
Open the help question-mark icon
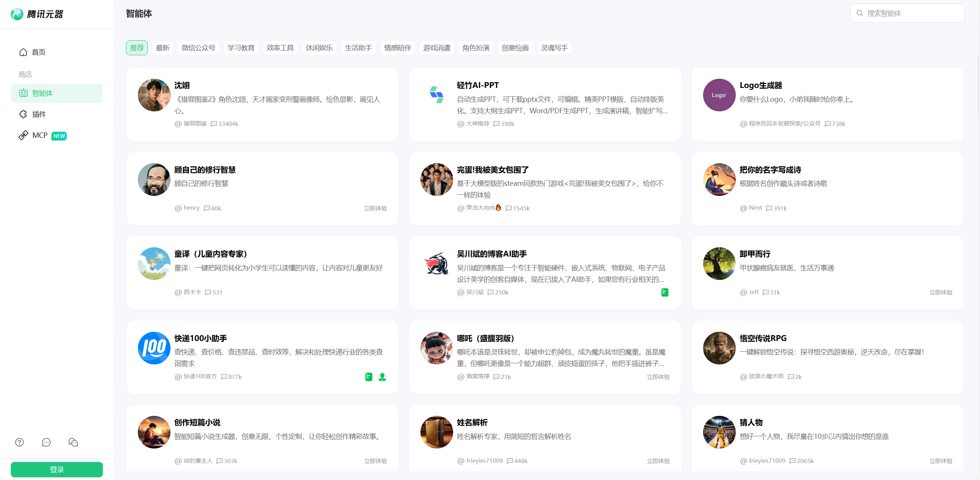[x=20, y=442]
